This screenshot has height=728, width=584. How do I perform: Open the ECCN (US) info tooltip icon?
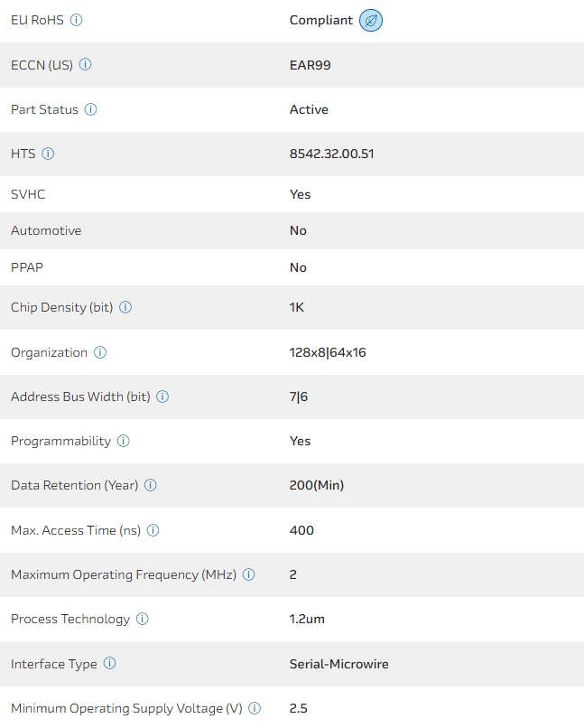[x=86, y=65]
